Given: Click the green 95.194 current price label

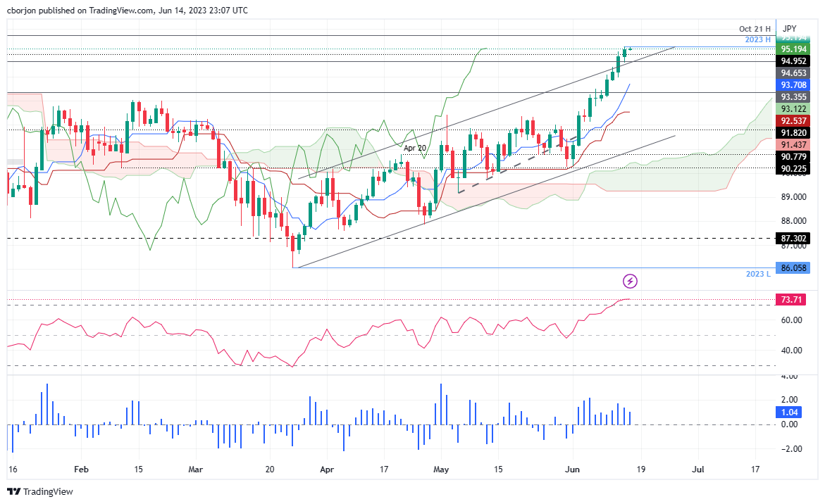Looking at the screenshot, I should [x=793, y=49].
